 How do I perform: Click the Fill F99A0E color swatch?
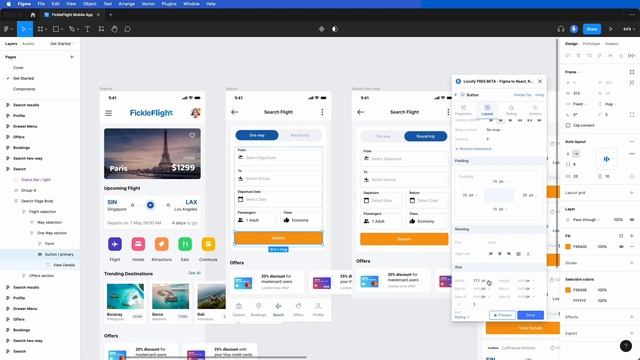pos(568,247)
